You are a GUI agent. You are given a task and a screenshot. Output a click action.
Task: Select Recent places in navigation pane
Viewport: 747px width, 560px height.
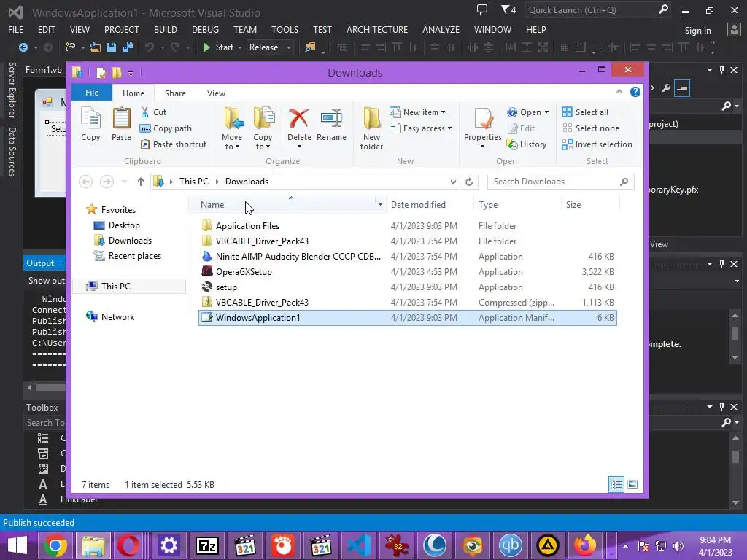(135, 256)
